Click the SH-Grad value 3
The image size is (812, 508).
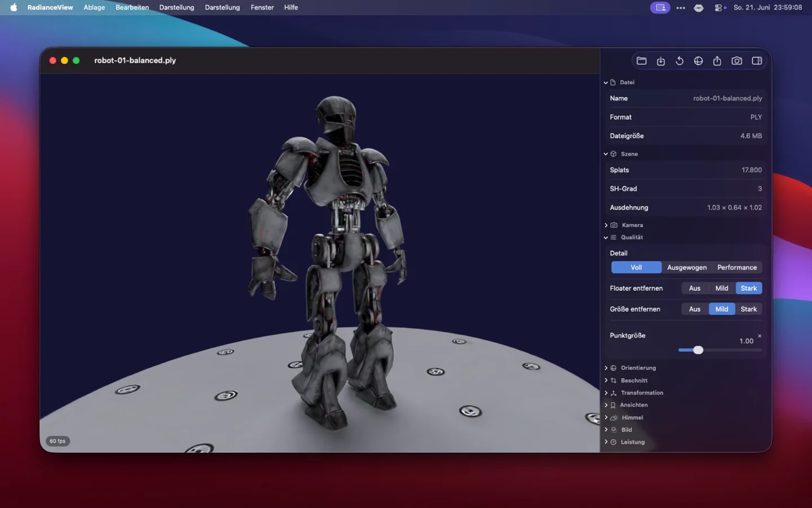coord(760,189)
